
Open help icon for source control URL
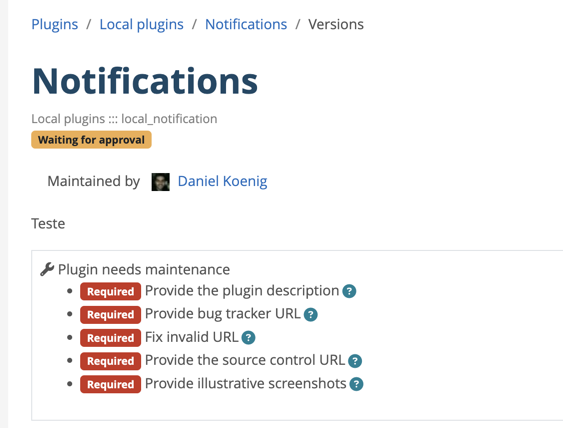pos(355,361)
